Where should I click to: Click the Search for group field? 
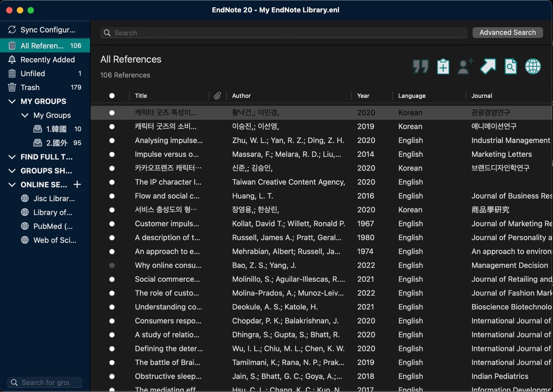point(44,383)
